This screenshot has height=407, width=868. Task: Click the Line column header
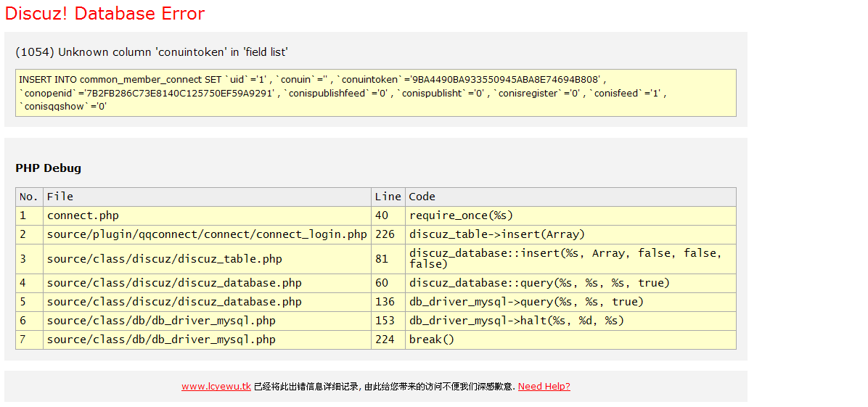coord(388,197)
